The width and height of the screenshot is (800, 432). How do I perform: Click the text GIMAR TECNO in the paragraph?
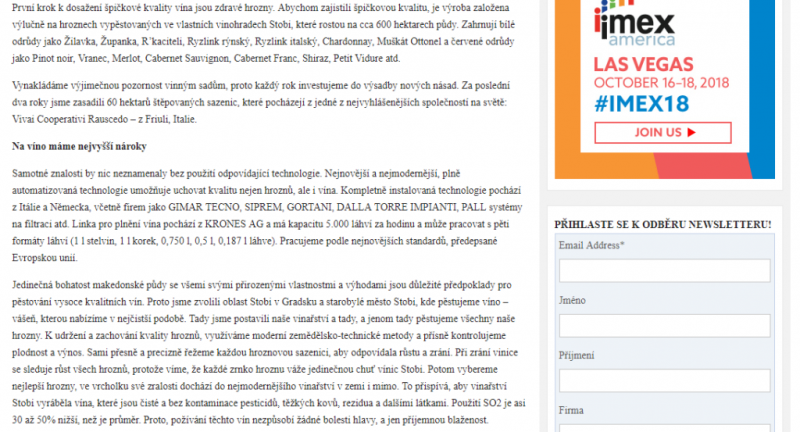[x=204, y=207]
